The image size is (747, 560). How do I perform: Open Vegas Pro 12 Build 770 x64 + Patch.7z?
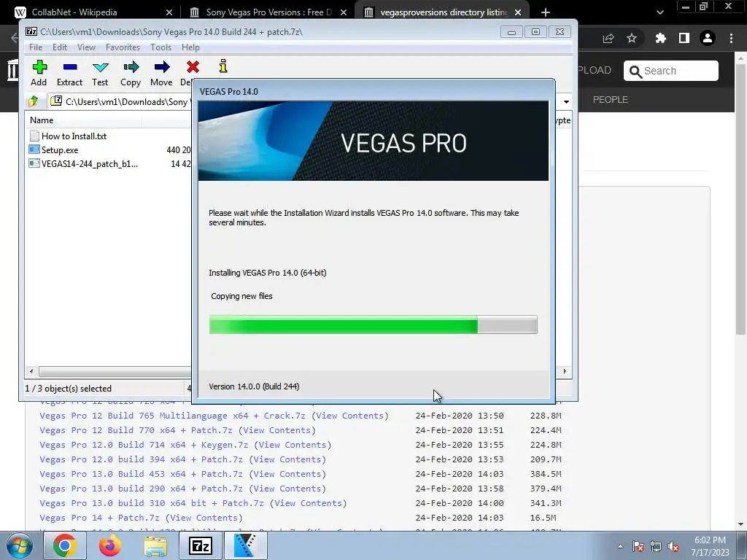pyautogui.click(x=136, y=430)
